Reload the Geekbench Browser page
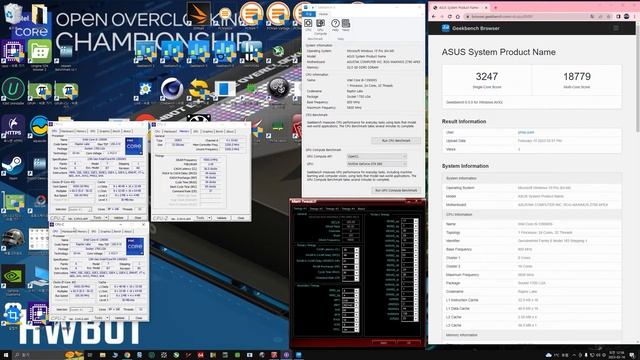640x360 pixels. click(x=450, y=16)
